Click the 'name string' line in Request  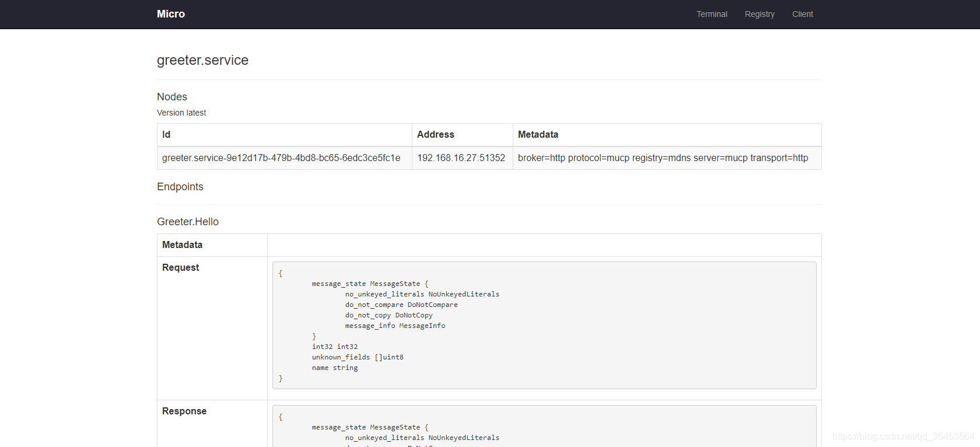coord(335,368)
